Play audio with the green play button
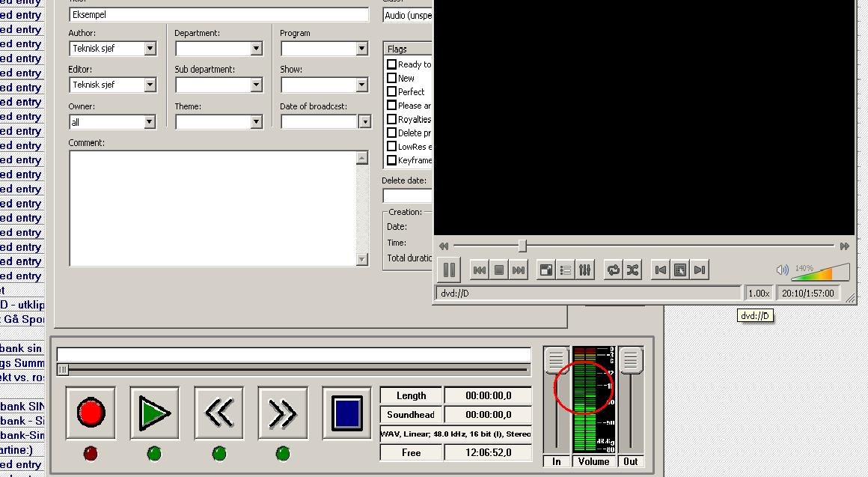 coord(154,413)
